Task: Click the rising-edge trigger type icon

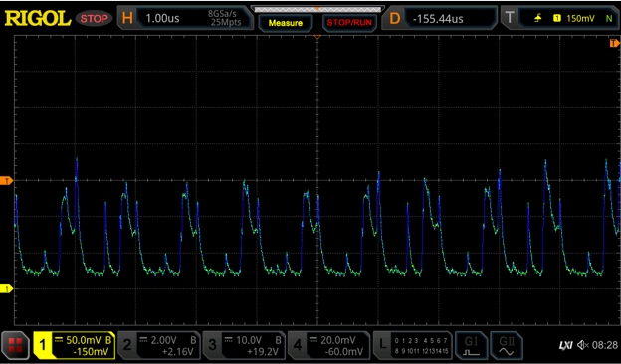Action: (538, 18)
